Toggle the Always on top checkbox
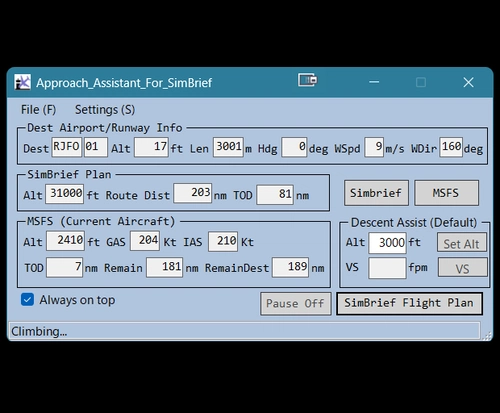This screenshot has height=413, width=500. coord(27,299)
